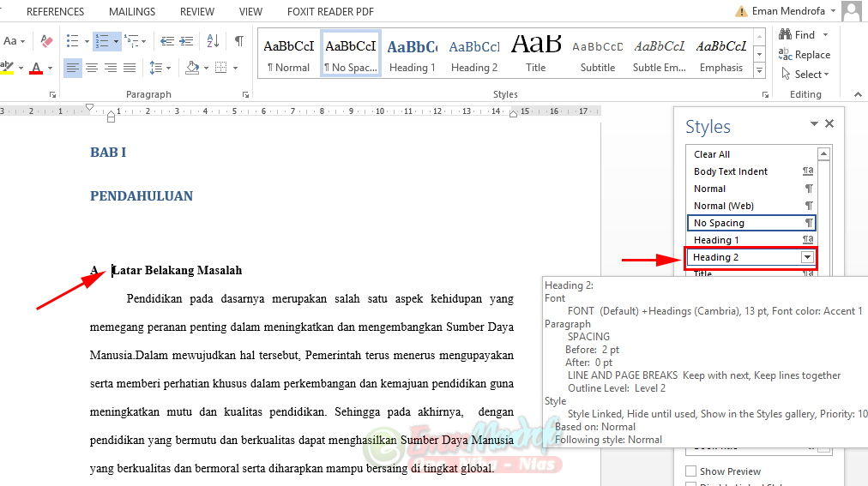Open the Borders dropdown arrow
The height and width of the screenshot is (486, 868).
[x=235, y=69]
